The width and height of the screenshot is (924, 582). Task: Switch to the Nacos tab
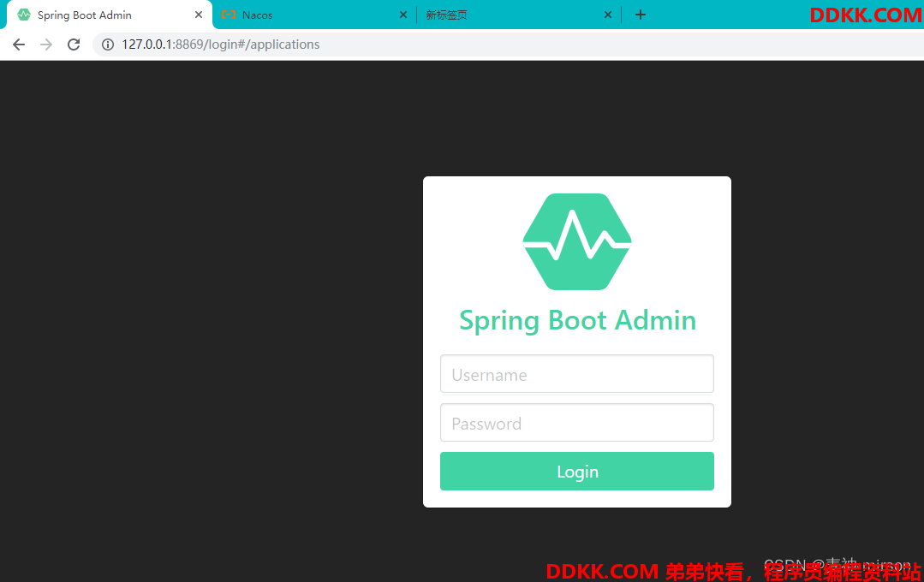[314, 15]
